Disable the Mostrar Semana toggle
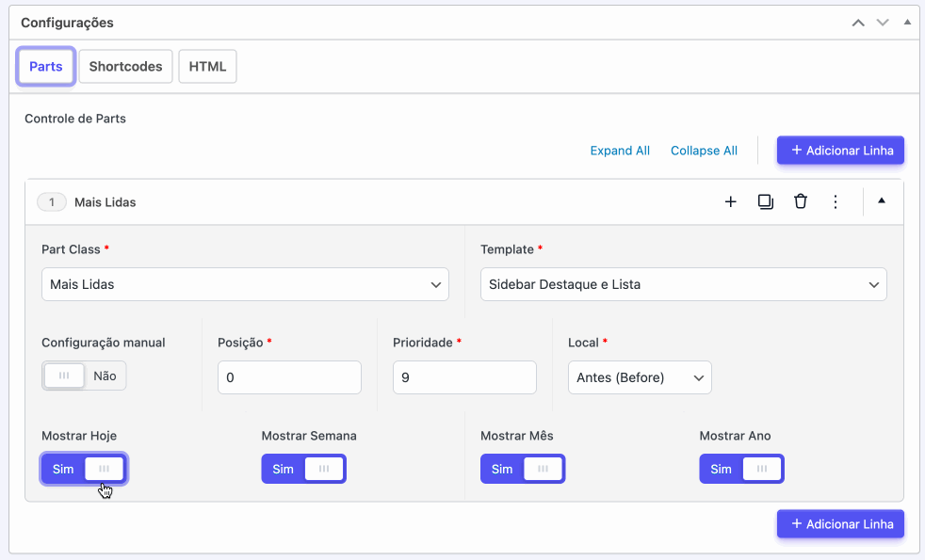925x560 pixels. pyautogui.click(x=303, y=469)
